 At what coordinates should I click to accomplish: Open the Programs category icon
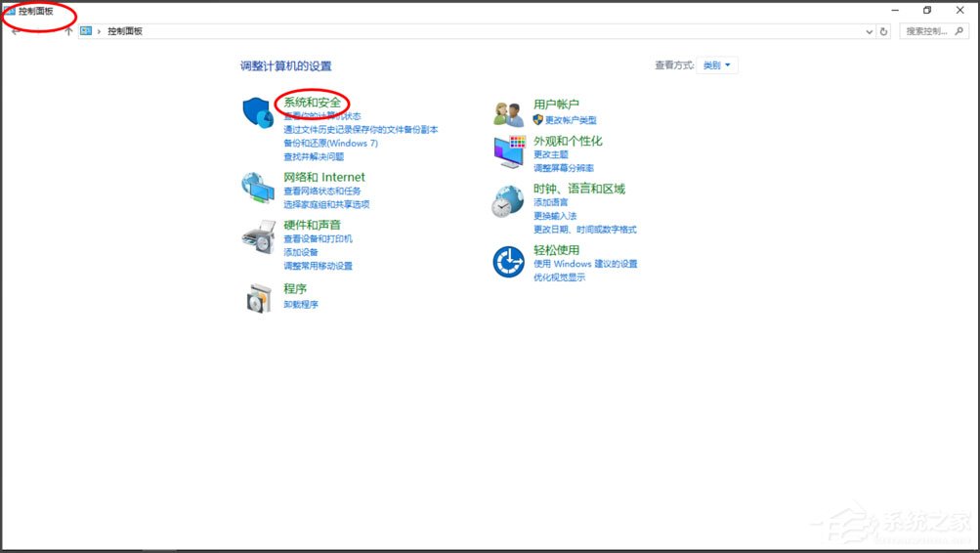pos(257,297)
